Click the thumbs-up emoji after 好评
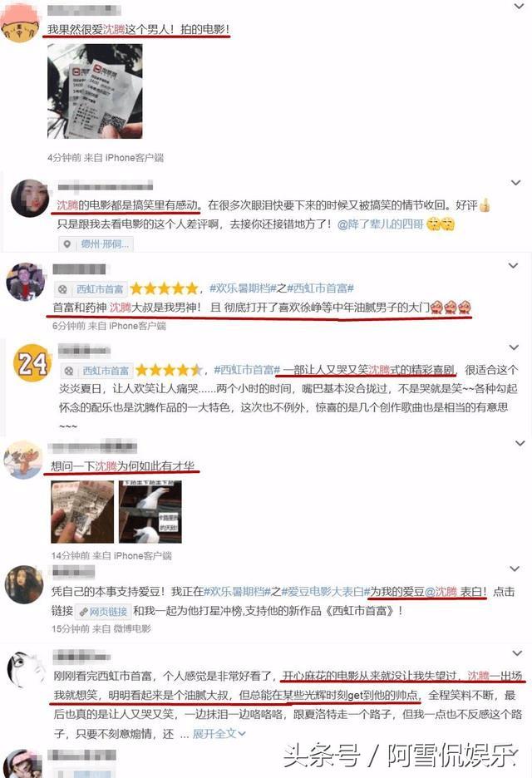Screen dimensions: 532x778 [485, 205]
